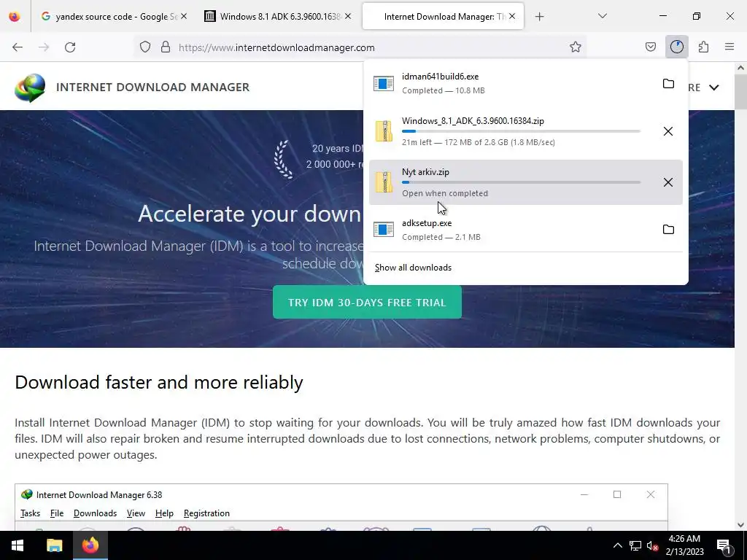The width and height of the screenshot is (747, 560).
Task: Click Firefox icon in the taskbar
Action: [90, 545]
